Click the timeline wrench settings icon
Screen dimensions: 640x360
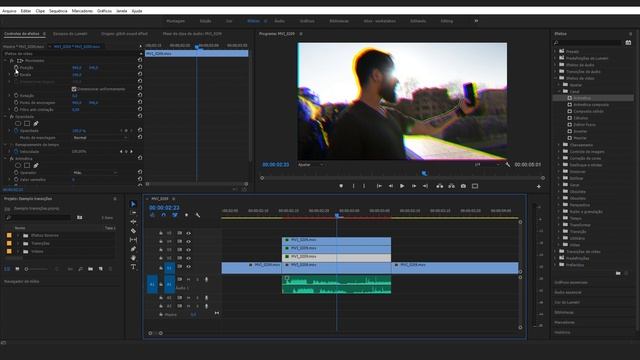pos(198,215)
